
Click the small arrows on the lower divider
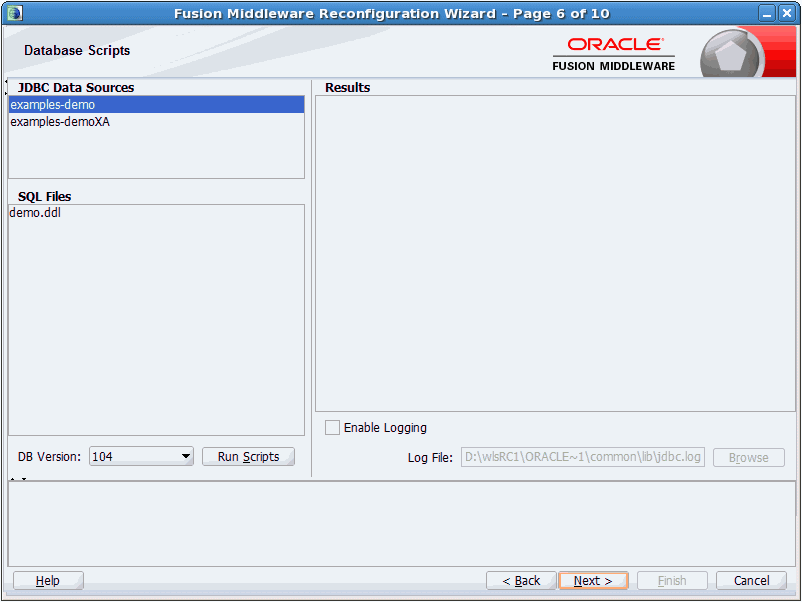pyautogui.click(x=18, y=479)
